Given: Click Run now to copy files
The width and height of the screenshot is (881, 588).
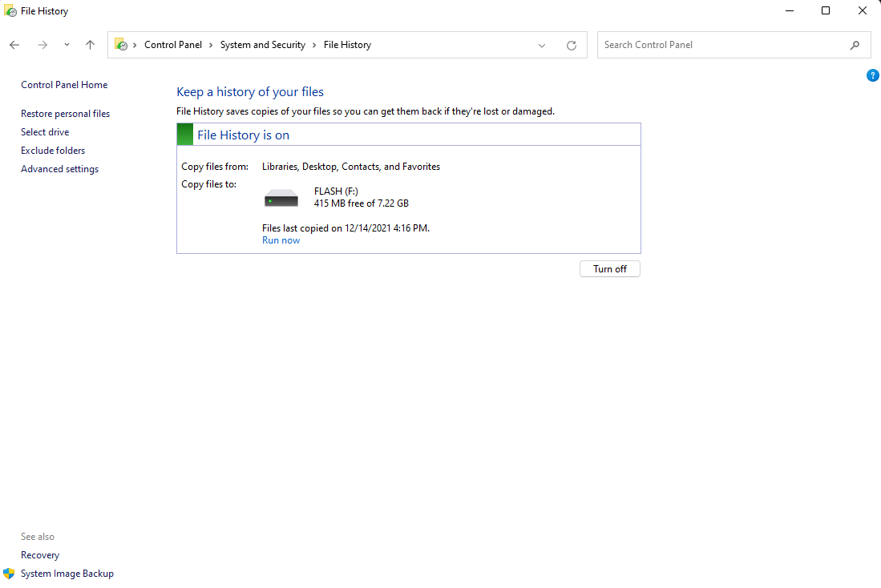Looking at the screenshot, I should click(x=281, y=240).
